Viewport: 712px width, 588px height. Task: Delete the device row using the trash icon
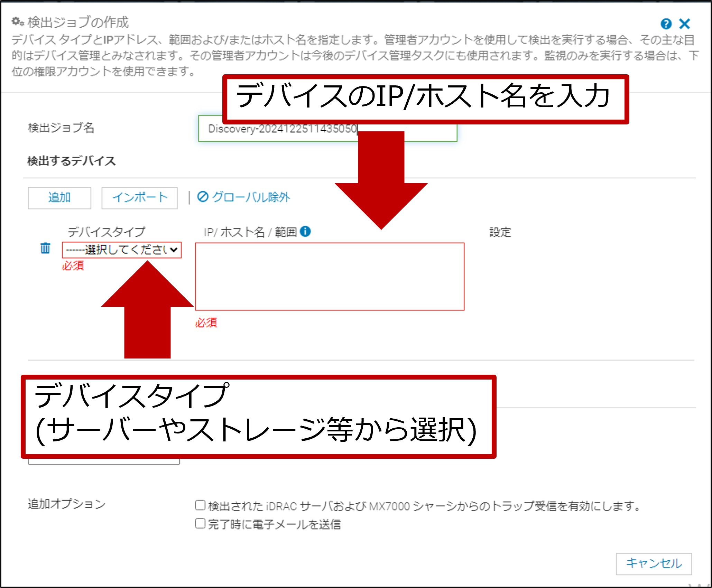45,248
